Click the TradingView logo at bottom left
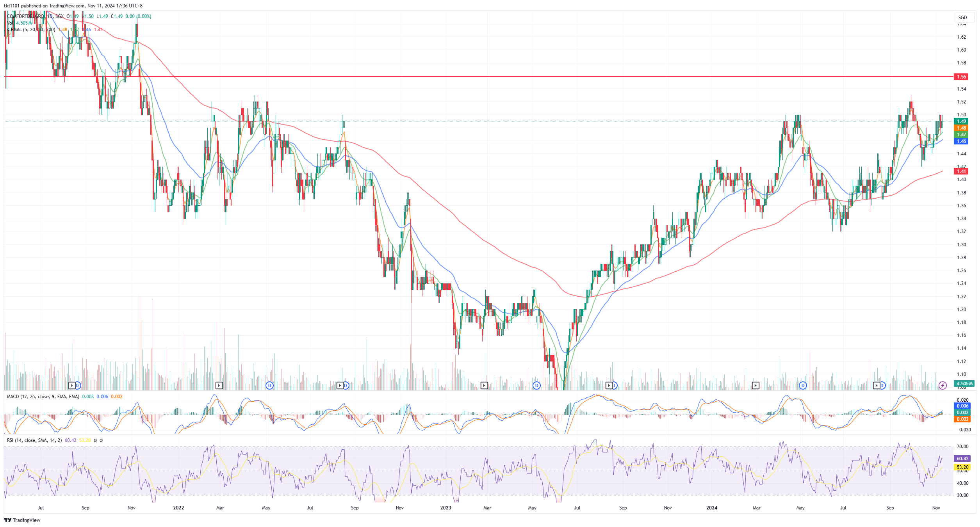Image resolution: width=980 pixels, height=527 pixels. click(22, 520)
